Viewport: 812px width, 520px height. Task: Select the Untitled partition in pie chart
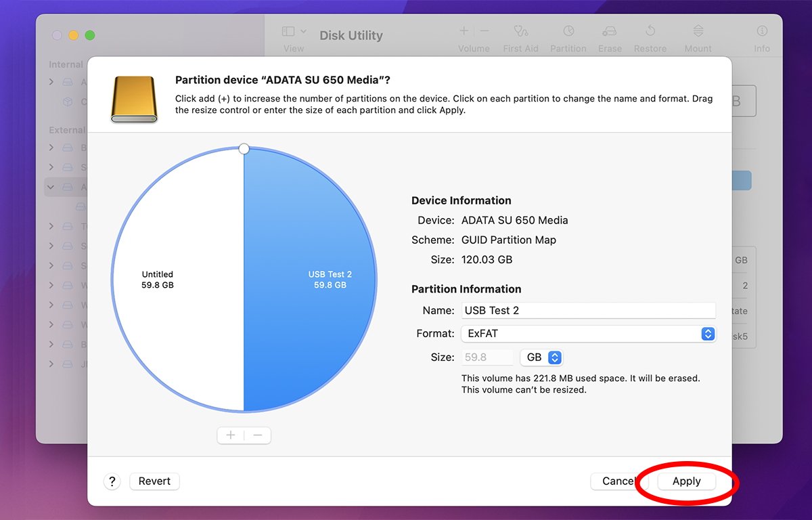tap(169, 280)
